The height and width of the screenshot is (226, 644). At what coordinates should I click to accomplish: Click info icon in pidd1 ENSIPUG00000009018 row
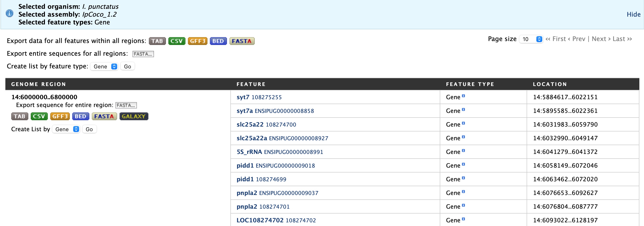tap(463, 164)
